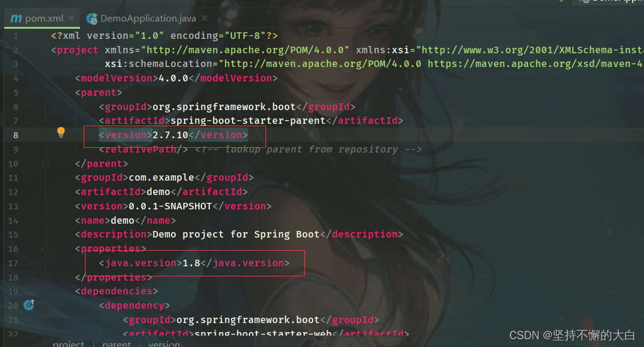The width and height of the screenshot is (644, 347).
Task: Click line number 8 in the gutter
Action: click(x=16, y=135)
